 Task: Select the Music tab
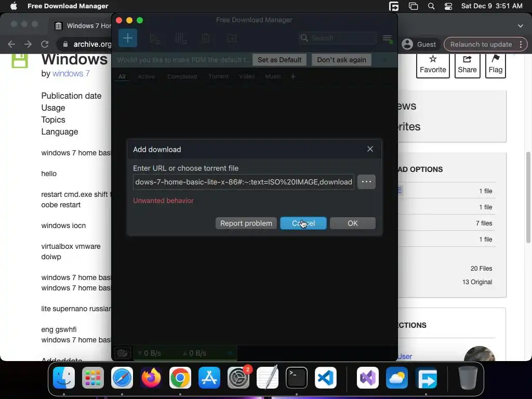[x=273, y=77]
